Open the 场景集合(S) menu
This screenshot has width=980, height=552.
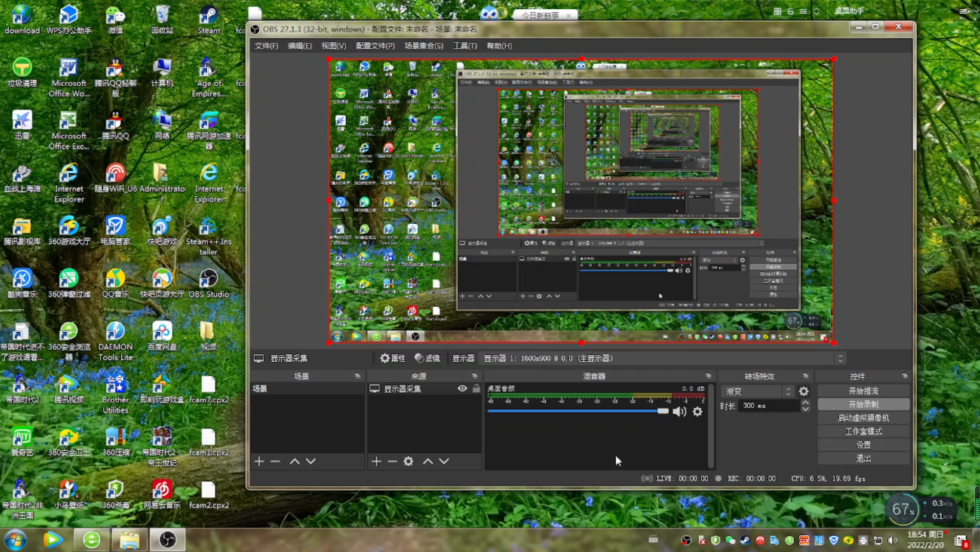(424, 46)
